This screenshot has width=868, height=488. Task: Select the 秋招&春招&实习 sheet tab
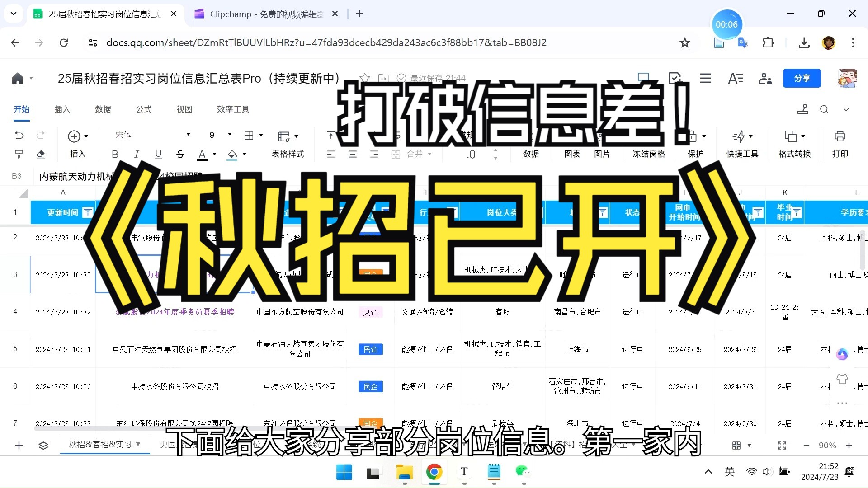[104, 445]
